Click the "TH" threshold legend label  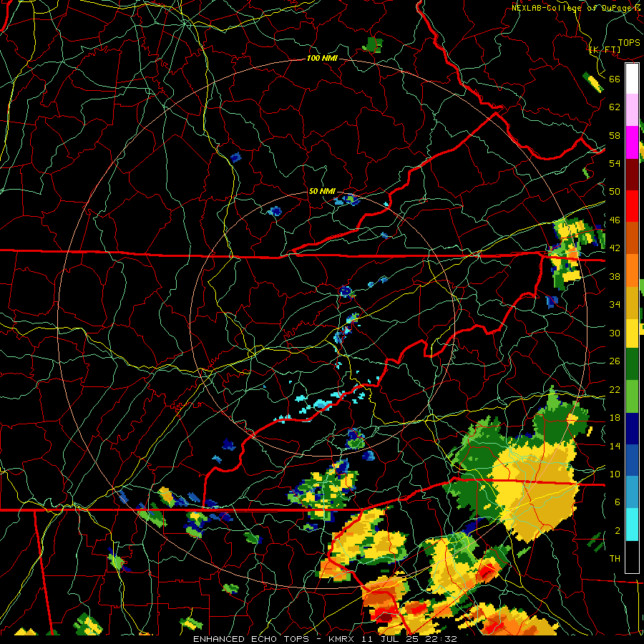(615, 559)
